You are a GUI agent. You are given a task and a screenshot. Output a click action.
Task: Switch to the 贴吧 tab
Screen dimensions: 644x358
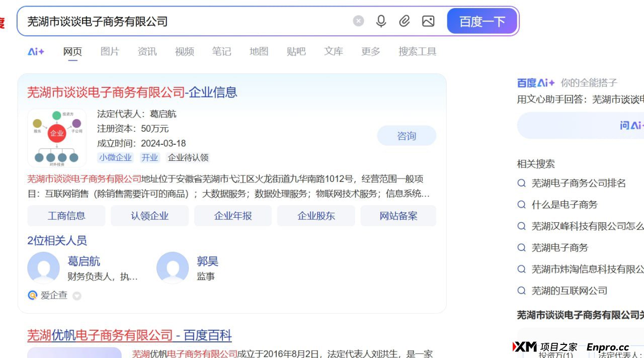click(x=296, y=51)
